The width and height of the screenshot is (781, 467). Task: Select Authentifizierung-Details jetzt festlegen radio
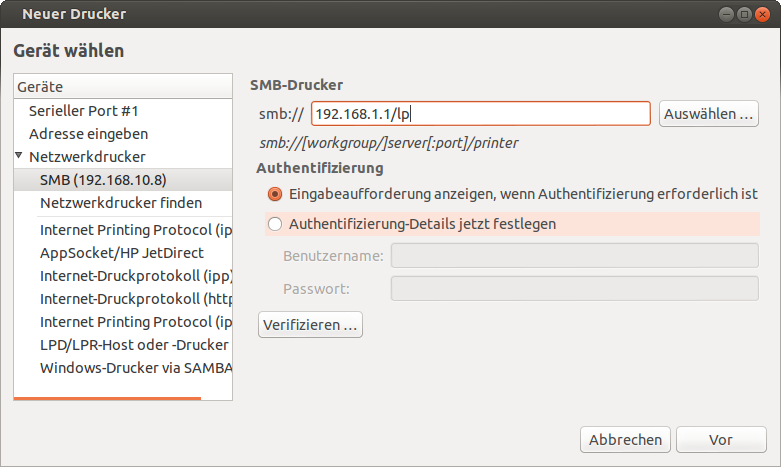275,224
